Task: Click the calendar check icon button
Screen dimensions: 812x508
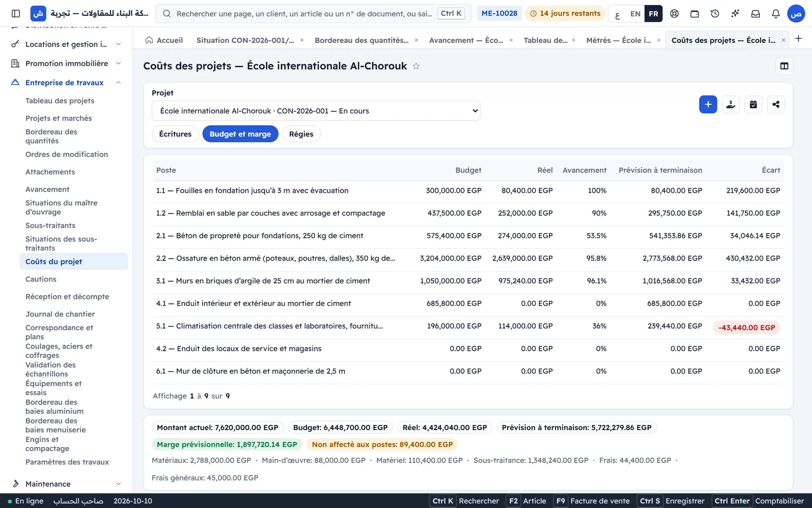Action: (x=753, y=104)
